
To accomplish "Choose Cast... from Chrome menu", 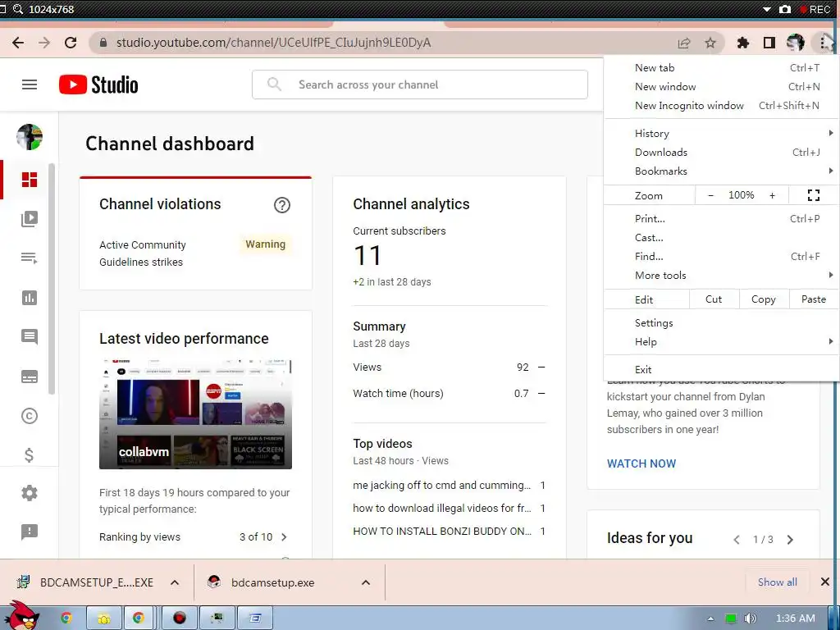I will tap(721, 237).
